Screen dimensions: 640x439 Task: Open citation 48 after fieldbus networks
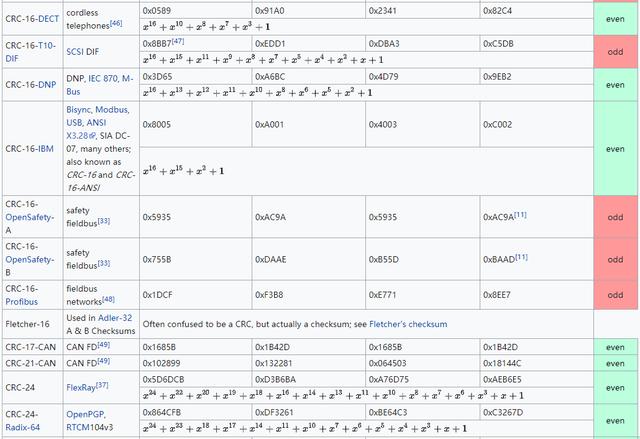point(108,299)
